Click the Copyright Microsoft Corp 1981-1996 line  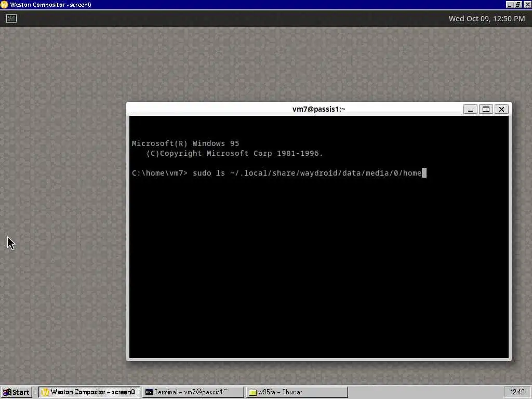pyautogui.click(x=234, y=153)
